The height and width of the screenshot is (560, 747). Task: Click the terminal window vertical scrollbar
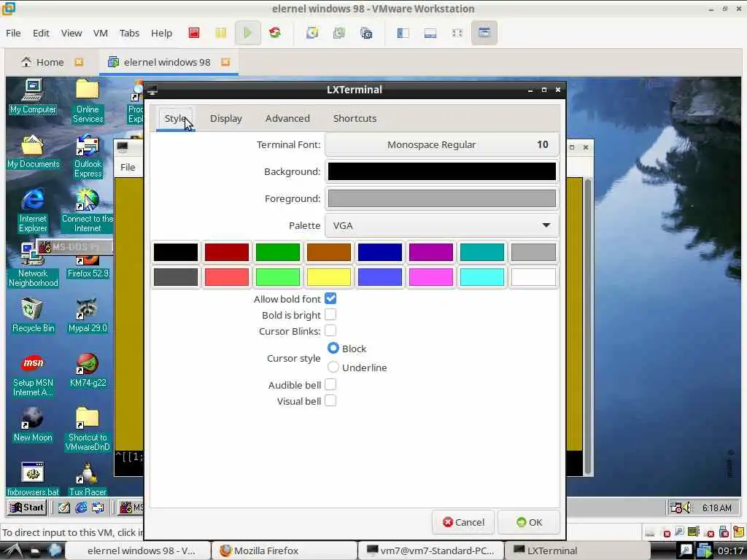tap(588, 326)
